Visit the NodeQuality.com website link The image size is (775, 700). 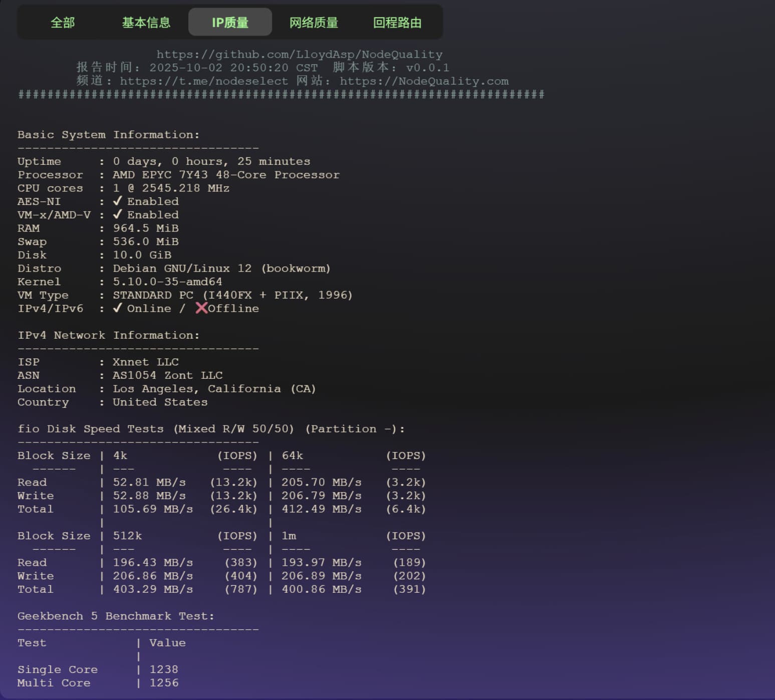424,81
